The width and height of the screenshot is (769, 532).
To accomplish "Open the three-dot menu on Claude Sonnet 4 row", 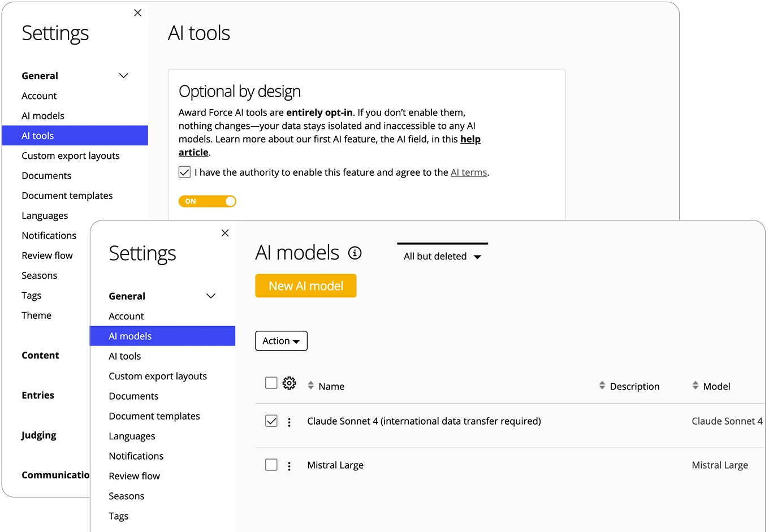I will coord(289,421).
